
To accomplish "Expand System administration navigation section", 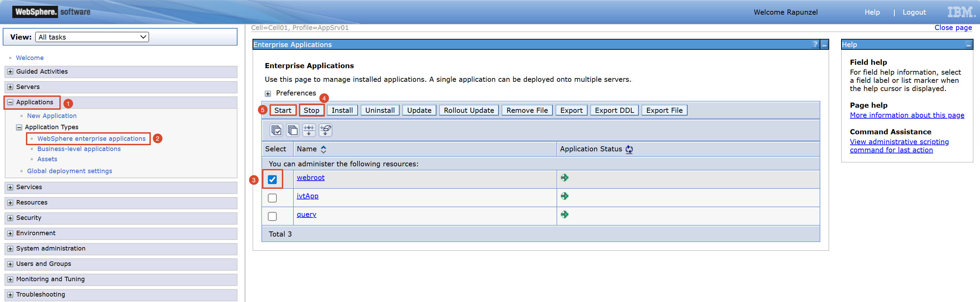I will tap(10, 248).
